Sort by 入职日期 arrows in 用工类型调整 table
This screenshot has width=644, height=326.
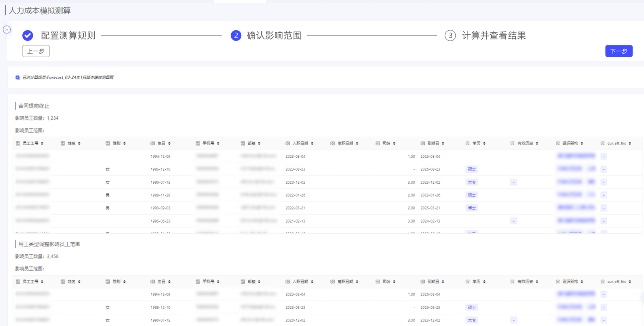coord(312,281)
